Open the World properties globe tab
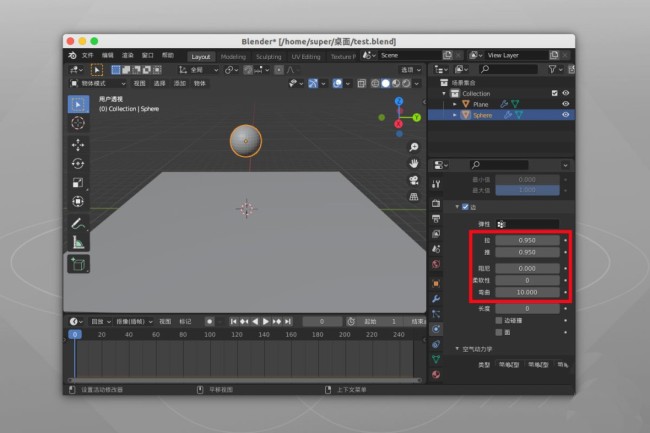The width and height of the screenshot is (650, 433). coord(436,264)
